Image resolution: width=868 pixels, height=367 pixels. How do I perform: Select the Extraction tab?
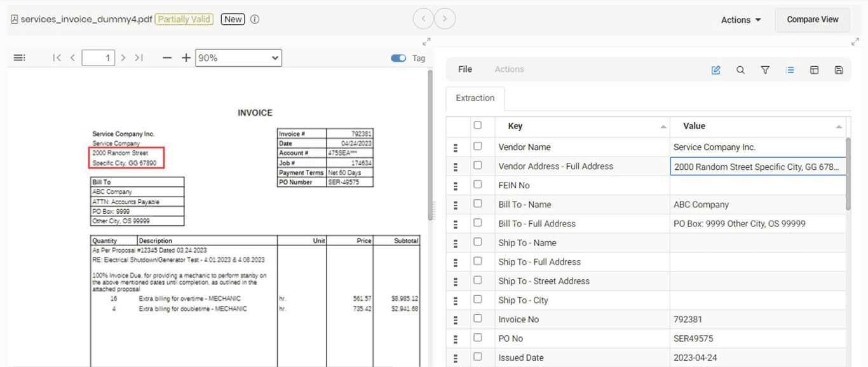475,98
